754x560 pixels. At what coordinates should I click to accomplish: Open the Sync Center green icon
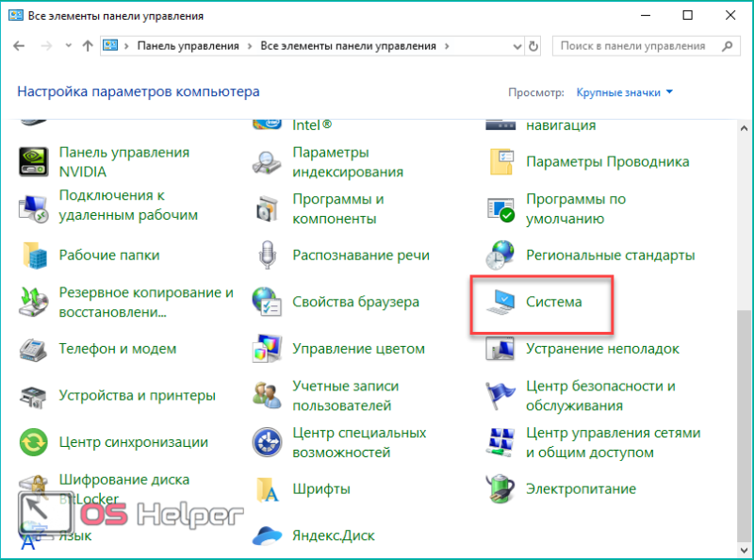33,441
